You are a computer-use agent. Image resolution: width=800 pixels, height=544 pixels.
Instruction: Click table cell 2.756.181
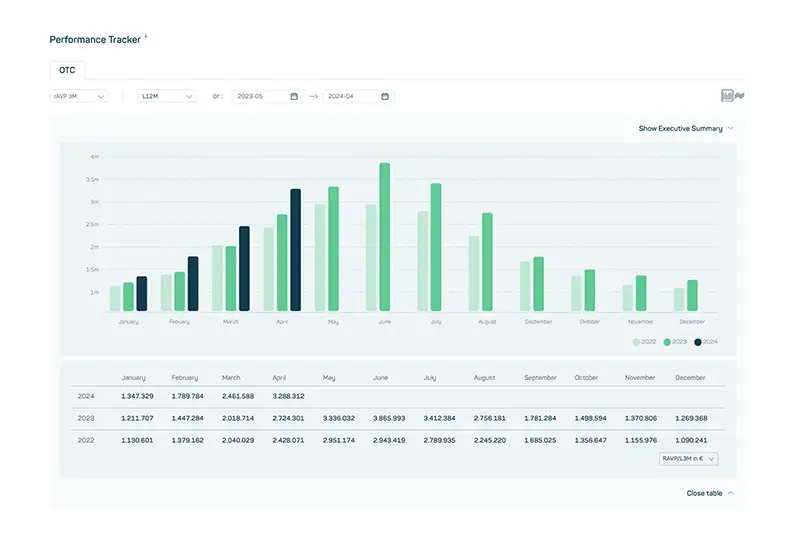(490, 418)
